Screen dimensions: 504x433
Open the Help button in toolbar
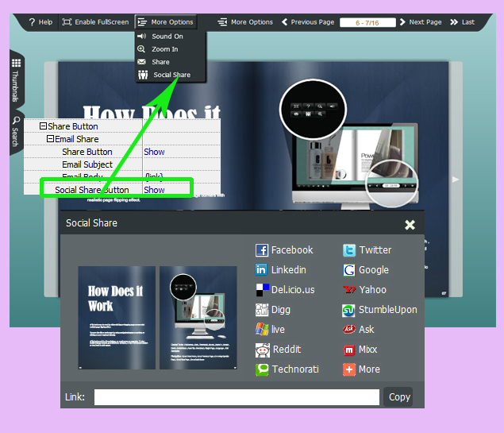tap(40, 22)
